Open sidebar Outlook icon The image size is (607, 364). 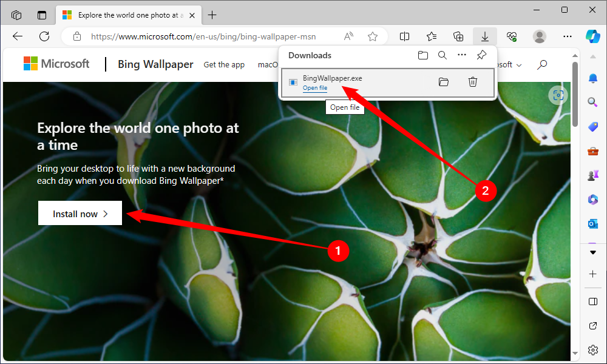592,224
